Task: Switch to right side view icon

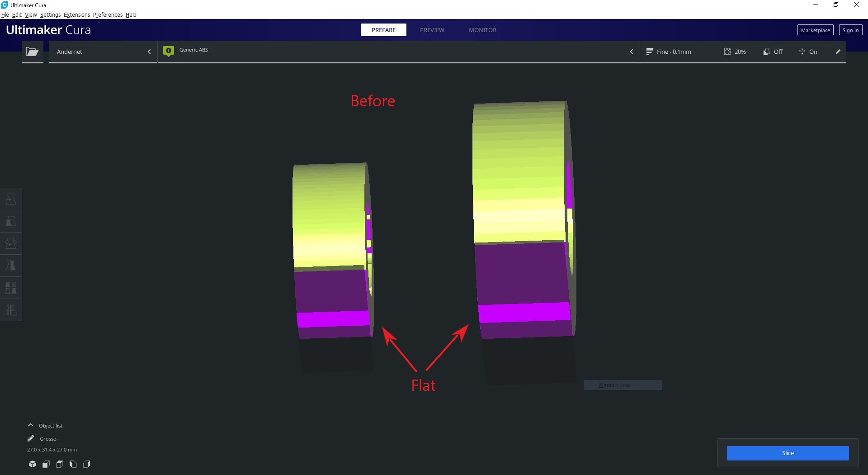Action: click(x=87, y=464)
